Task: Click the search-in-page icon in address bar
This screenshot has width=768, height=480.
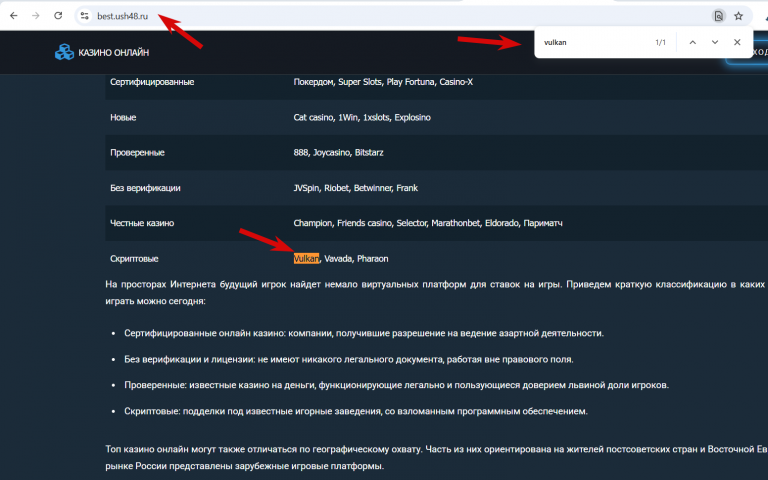Action: tap(718, 16)
